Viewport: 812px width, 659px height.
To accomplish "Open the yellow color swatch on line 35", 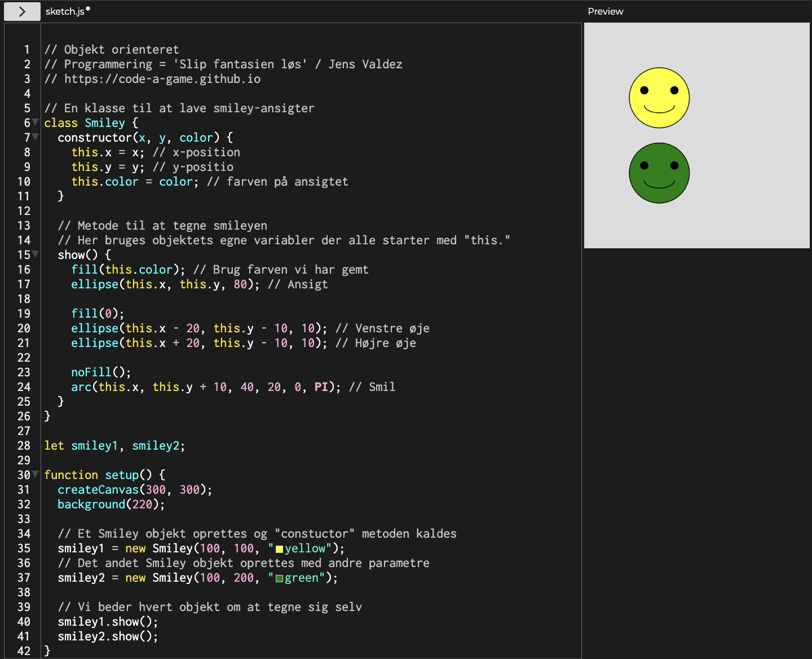I will (279, 549).
